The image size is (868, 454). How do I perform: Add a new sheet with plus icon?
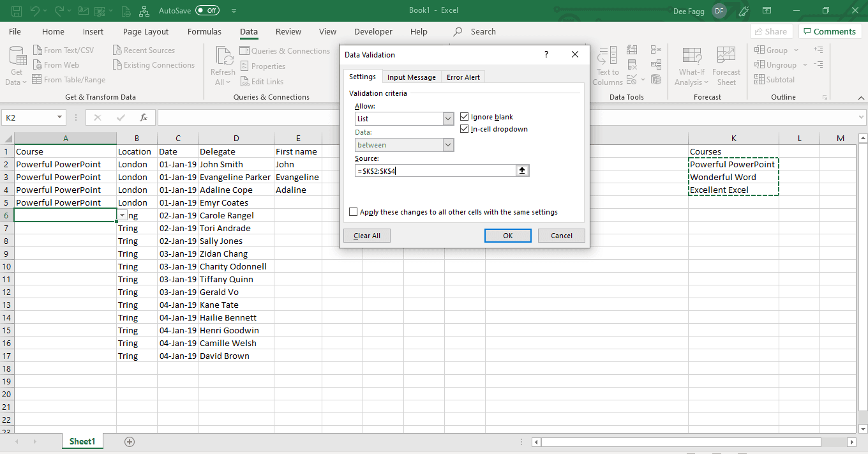coord(130,441)
